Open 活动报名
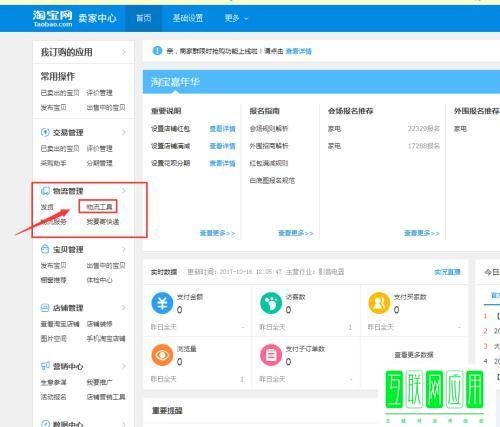 (53, 397)
